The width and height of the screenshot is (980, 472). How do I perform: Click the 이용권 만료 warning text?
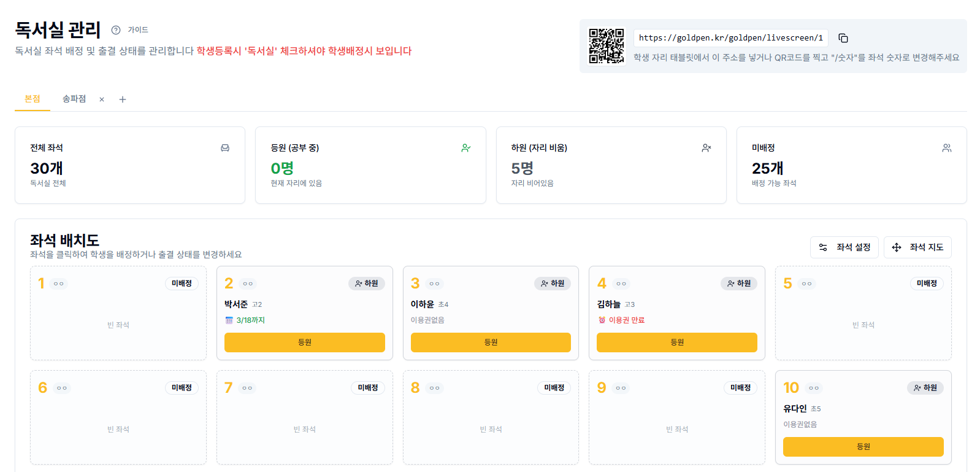627,320
